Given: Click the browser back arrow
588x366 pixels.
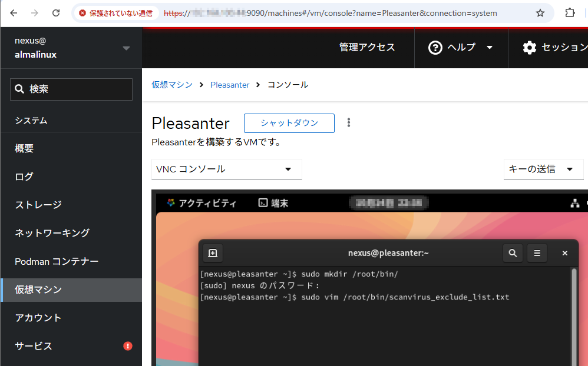Looking at the screenshot, I should pyautogui.click(x=14, y=13).
